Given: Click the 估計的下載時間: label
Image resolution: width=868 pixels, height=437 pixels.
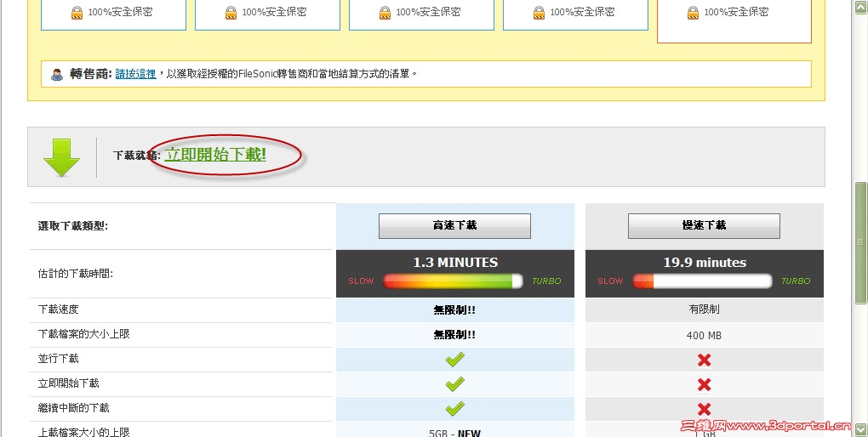Looking at the screenshot, I should click(x=75, y=273).
